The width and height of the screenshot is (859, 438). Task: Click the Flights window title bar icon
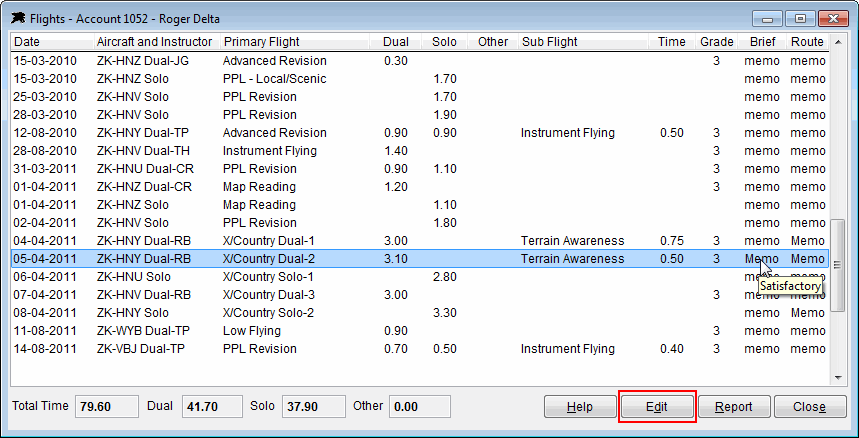19,18
